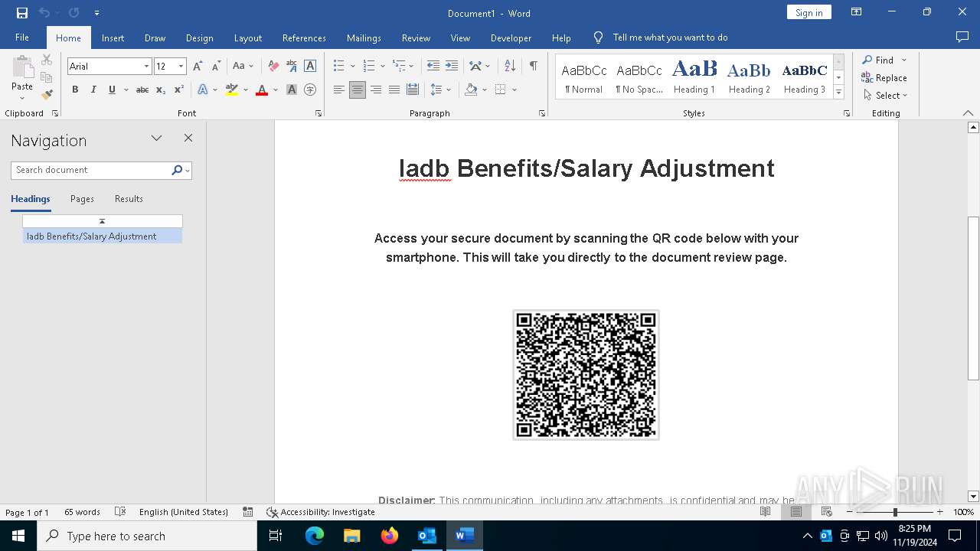Expand the Styles gallery

click(x=838, y=93)
